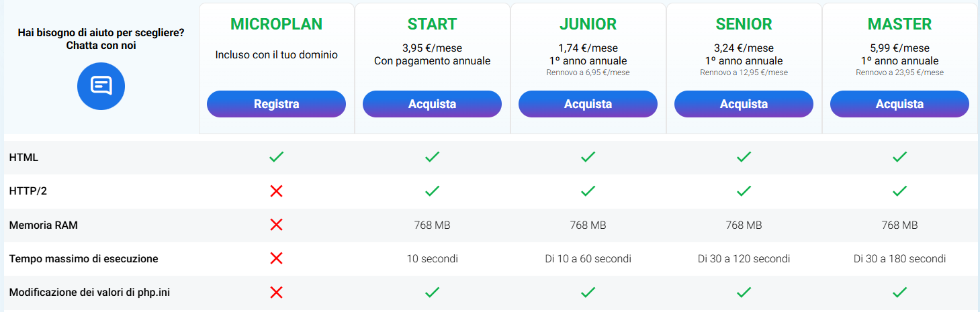Image resolution: width=980 pixels, height=312 pixels.
Task: Click the START plan 768 MB value
Action: 432,225
